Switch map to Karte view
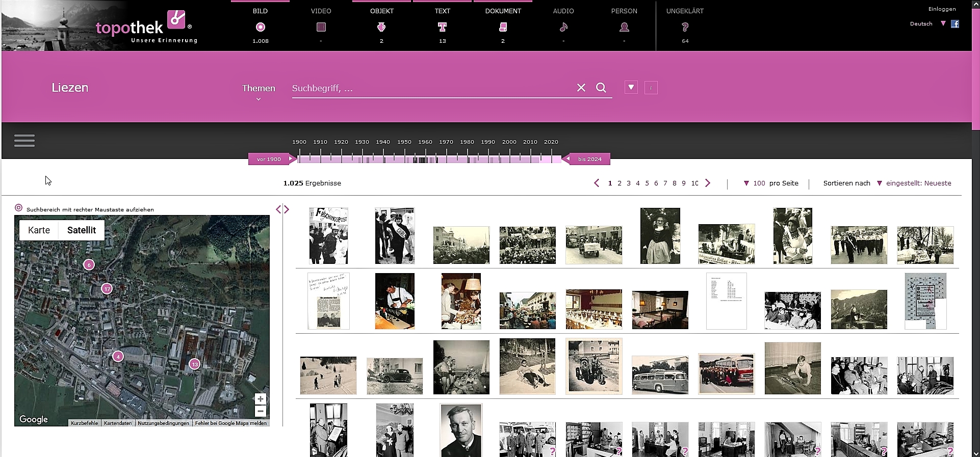The height and width of the screenshot is (457, 980). coord(39,230)
